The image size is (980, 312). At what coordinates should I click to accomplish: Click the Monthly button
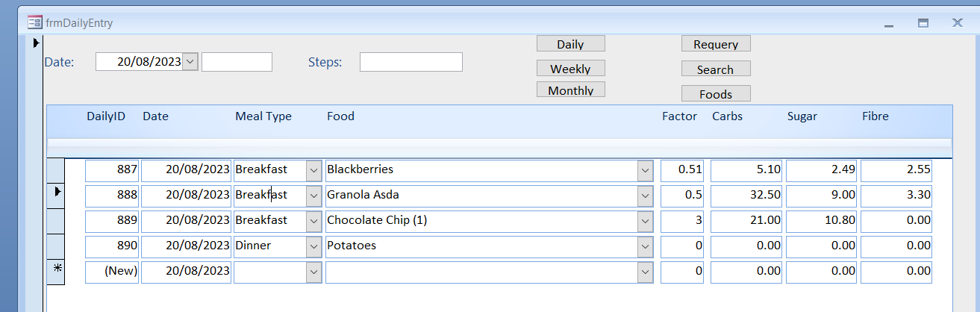[570, 90]
